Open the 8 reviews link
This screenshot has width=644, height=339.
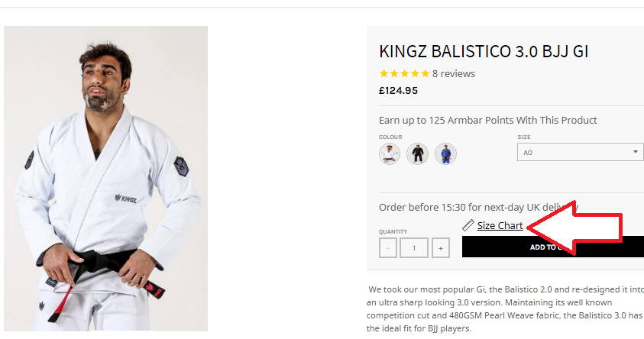click(454, 74)
